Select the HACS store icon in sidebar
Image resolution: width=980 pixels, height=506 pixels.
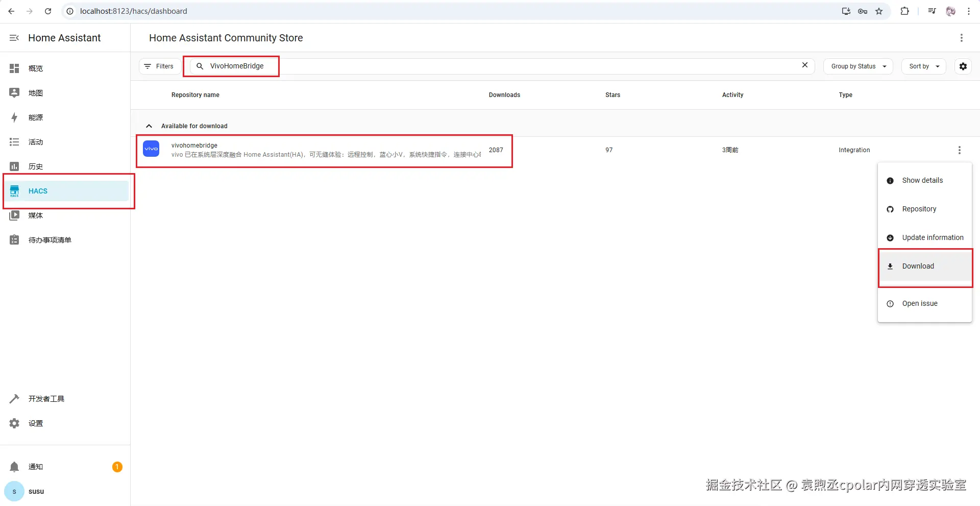14,191
